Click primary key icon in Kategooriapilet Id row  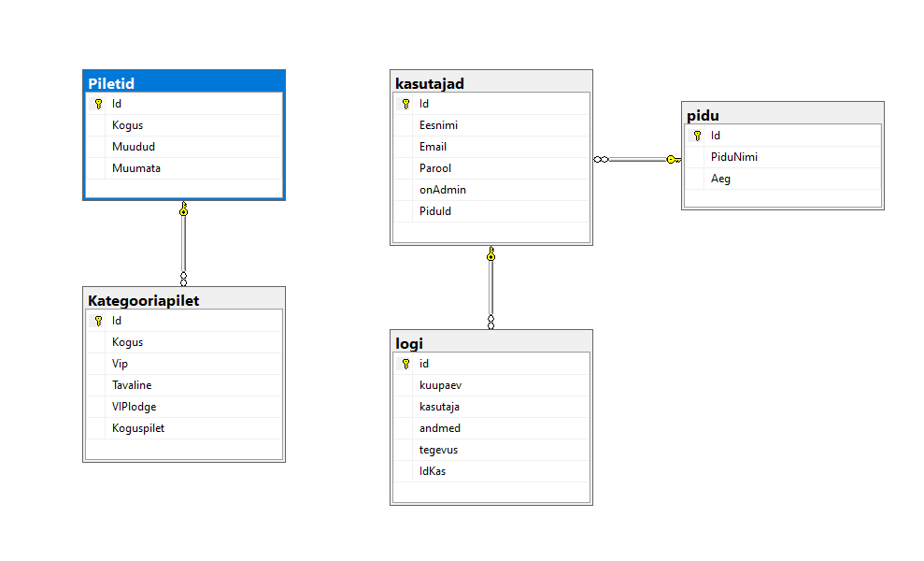click(x=98, y=321)
